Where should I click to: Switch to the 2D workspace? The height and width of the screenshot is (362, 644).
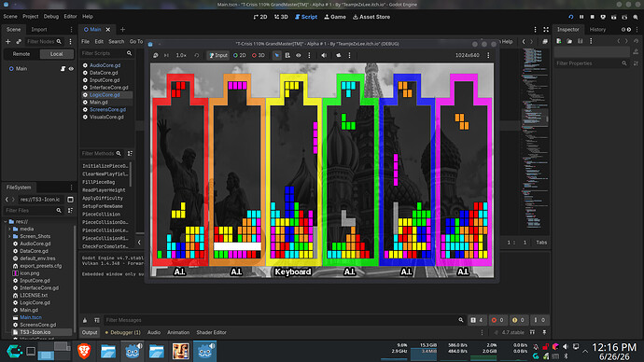point(260,17)
